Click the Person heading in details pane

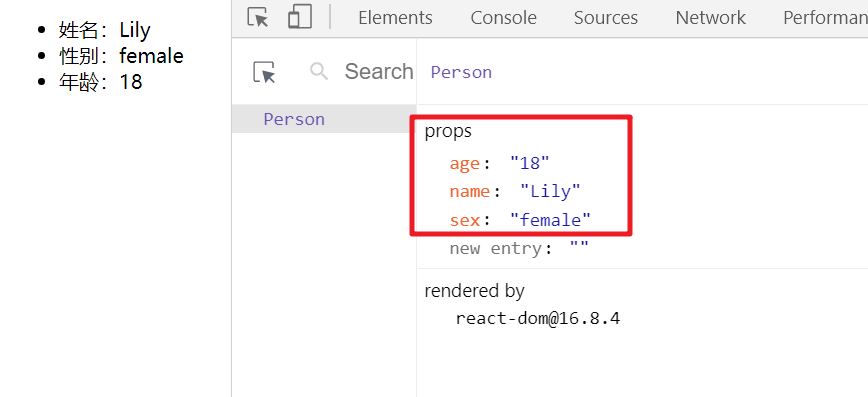point(461,73)
